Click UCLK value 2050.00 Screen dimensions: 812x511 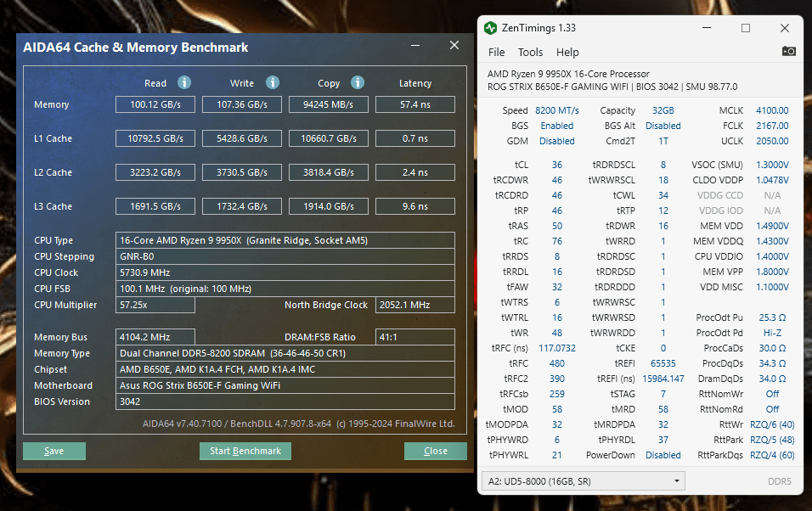tap(772, 141)
